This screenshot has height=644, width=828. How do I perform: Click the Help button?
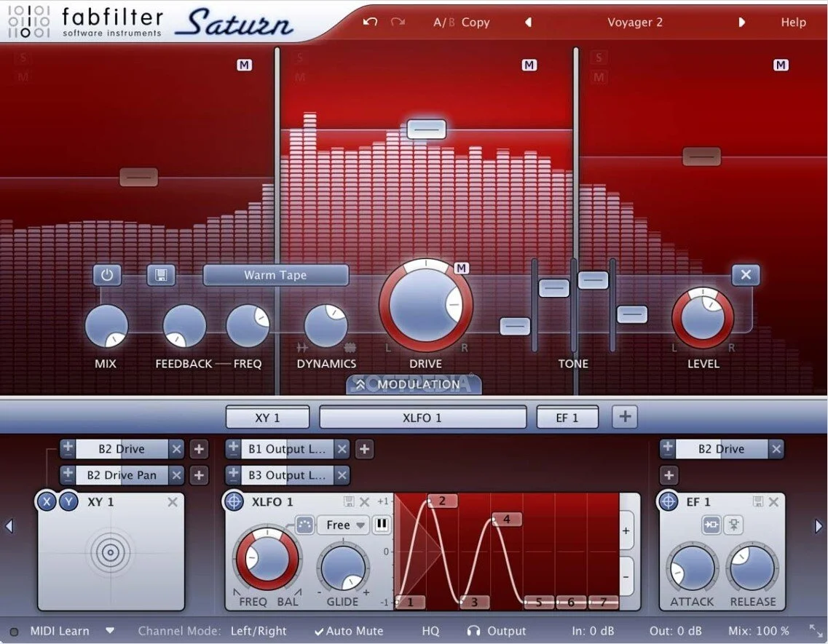(x=793, y=22)
